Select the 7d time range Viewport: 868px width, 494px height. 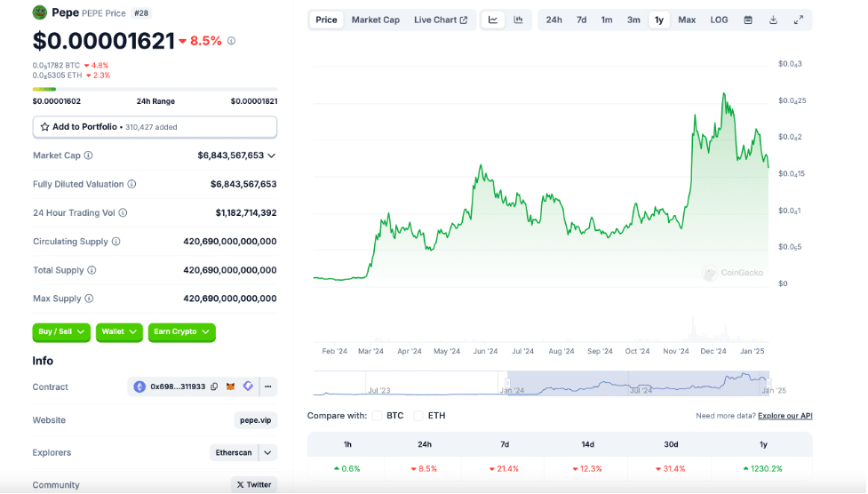pyautogui.click(x=581, y=20)
